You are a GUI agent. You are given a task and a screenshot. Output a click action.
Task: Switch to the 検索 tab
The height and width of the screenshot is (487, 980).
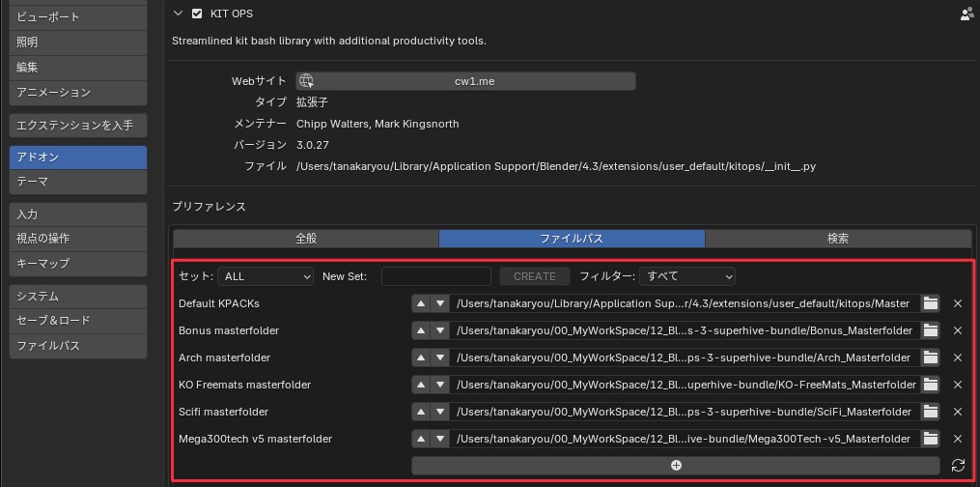tap(837, 239)
